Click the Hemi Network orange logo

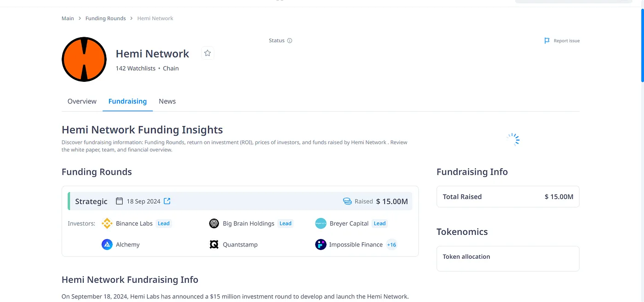84,59
